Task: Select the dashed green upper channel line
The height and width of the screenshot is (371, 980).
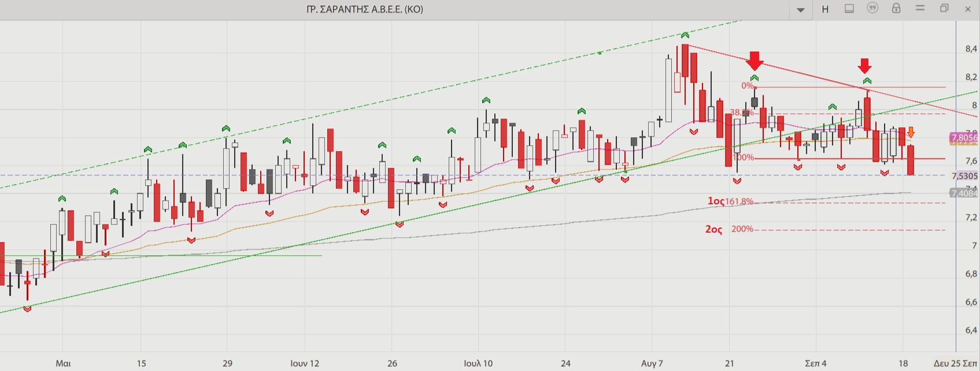Action: 370,105
